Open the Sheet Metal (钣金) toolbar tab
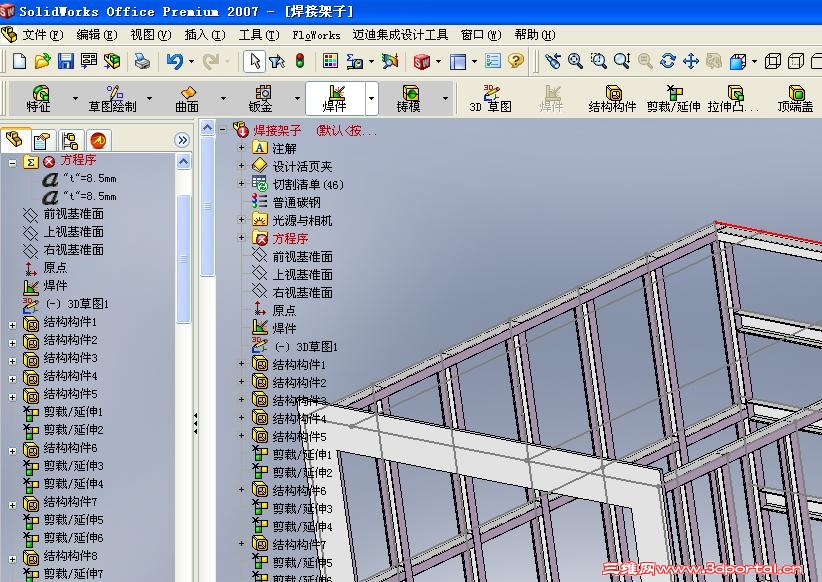The height and width of the screenshot is (582, 822). pos(261,99)
